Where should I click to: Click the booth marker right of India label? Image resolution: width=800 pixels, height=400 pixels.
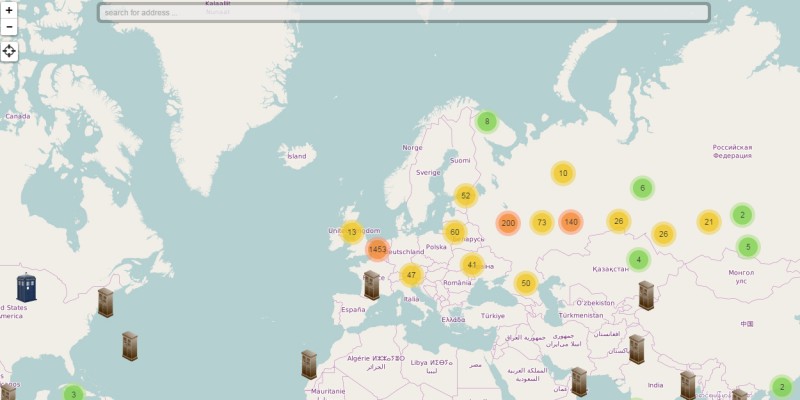coord(688,385)
